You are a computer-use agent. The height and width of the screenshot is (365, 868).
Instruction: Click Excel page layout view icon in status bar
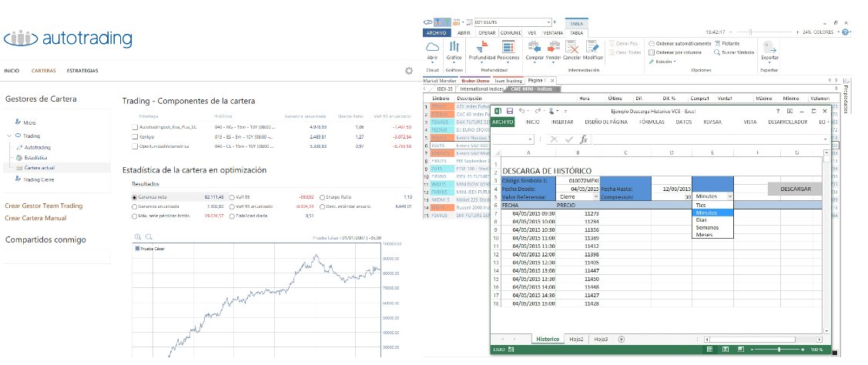coord(725,350)
